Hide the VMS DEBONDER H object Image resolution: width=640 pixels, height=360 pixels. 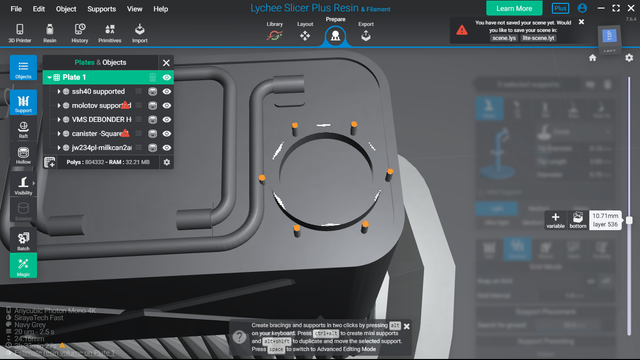167,120
